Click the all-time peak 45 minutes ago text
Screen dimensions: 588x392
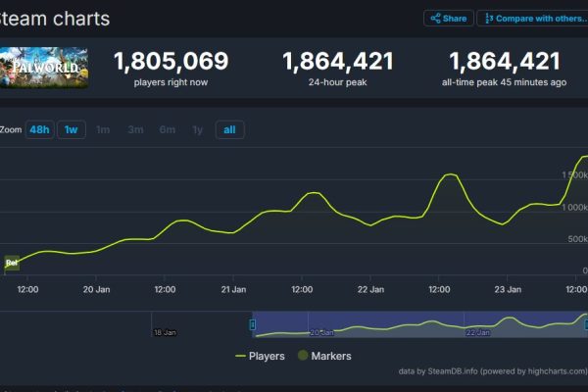coord(504,82)
